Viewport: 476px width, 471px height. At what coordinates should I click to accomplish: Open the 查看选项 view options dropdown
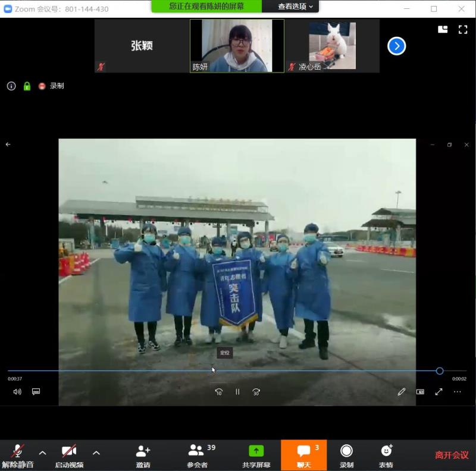pos(295,7)
